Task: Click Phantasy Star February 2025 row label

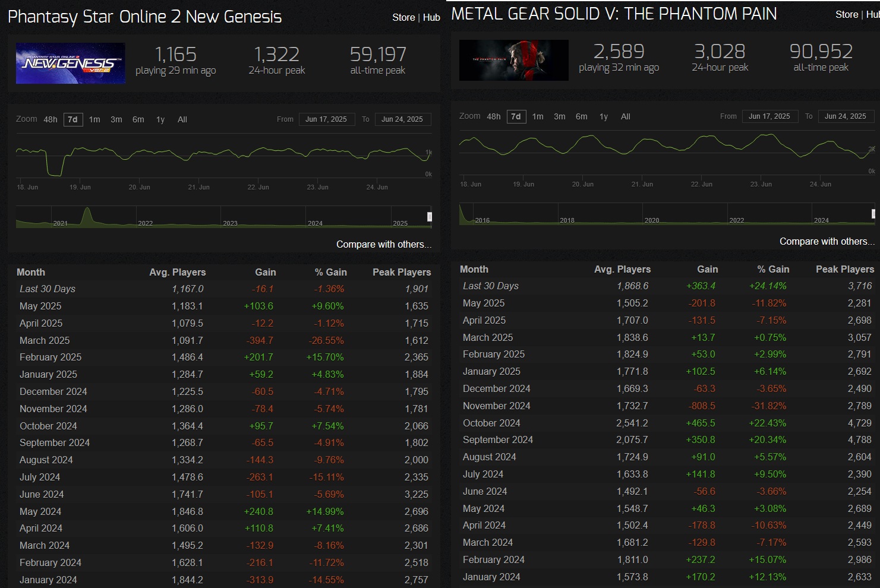Action: [51, 357]
